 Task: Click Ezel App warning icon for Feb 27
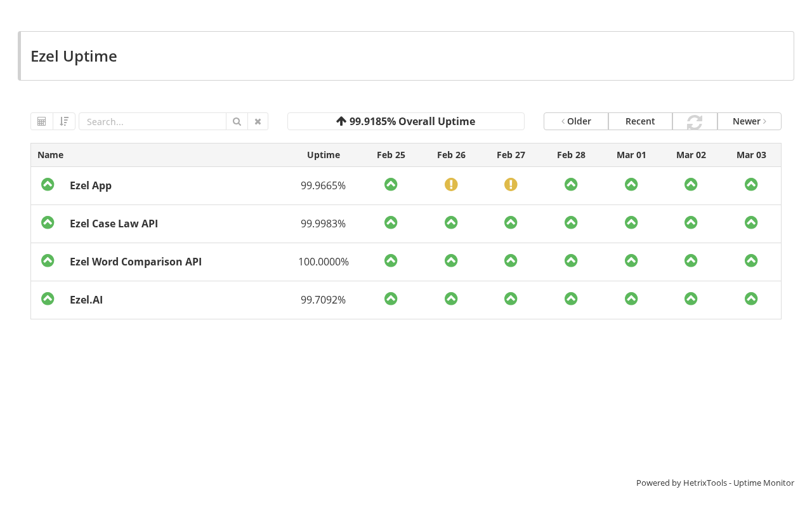[511, 184]
